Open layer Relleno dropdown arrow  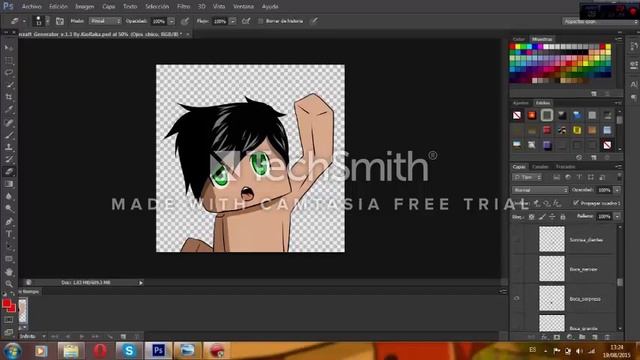[617, 217]
